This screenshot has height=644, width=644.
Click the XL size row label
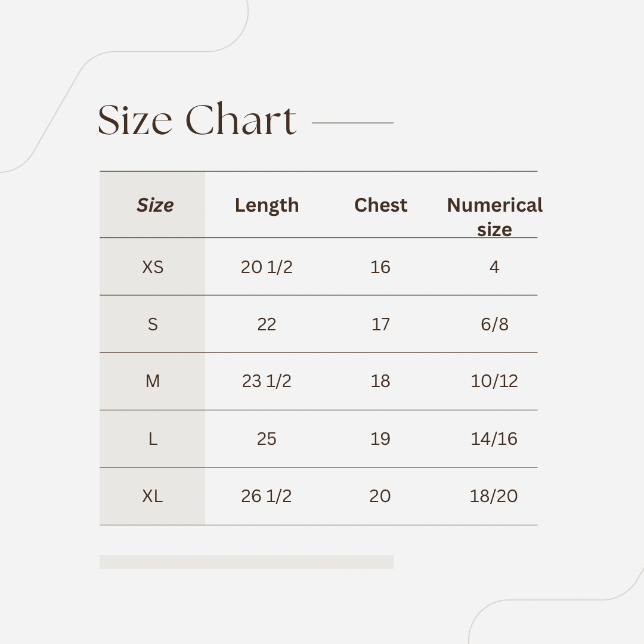point(153,496)
